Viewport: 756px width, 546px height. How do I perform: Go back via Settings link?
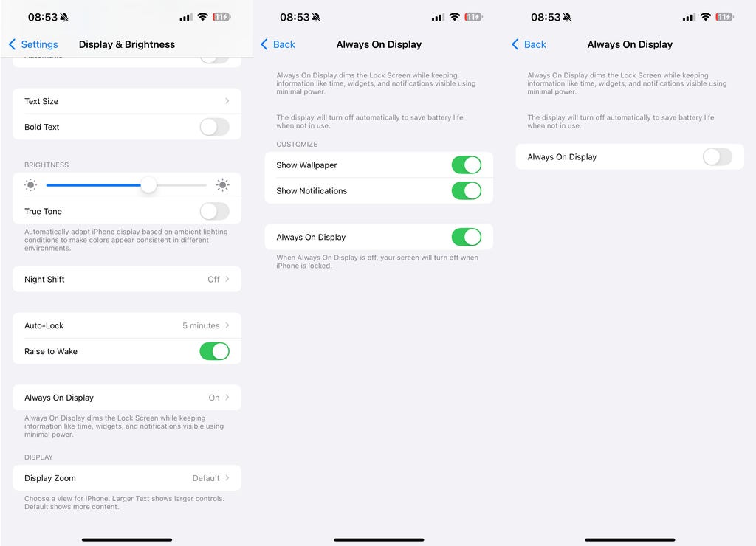coord(39,44)
